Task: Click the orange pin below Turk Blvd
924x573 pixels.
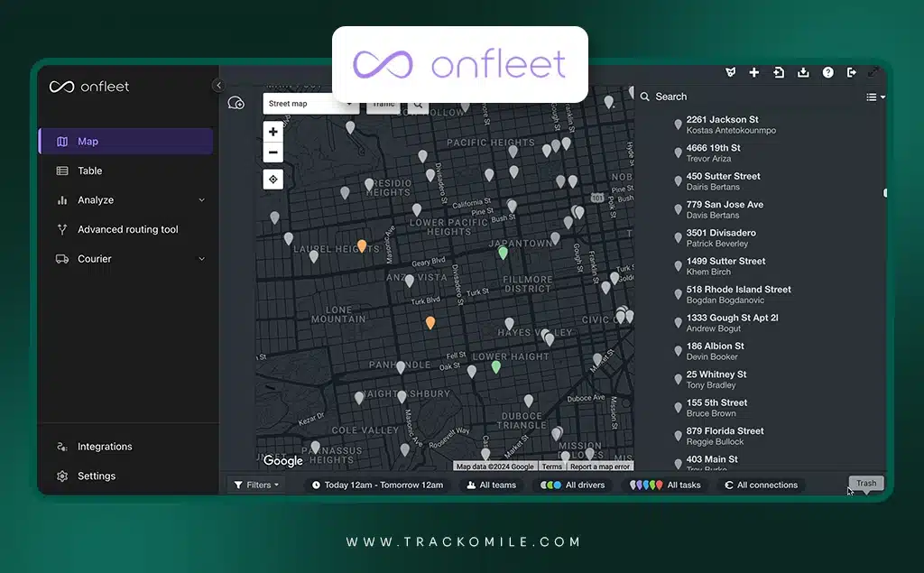Action: (x=430, y=322)
